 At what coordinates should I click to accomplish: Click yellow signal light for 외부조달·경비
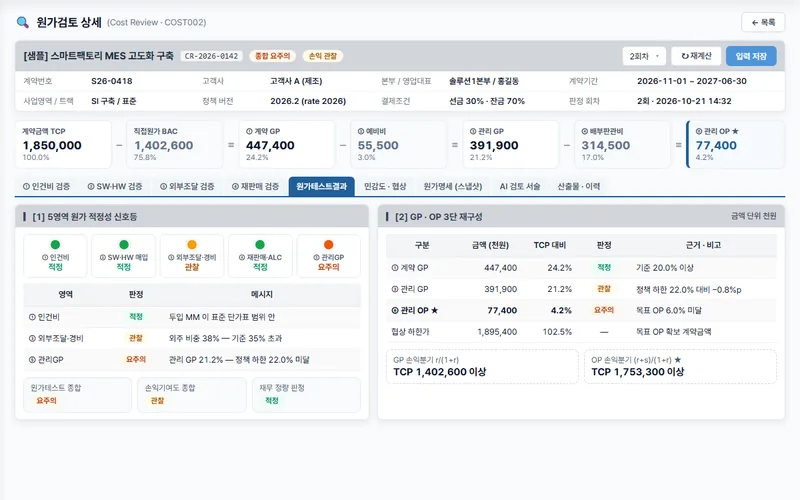(192, 245)
